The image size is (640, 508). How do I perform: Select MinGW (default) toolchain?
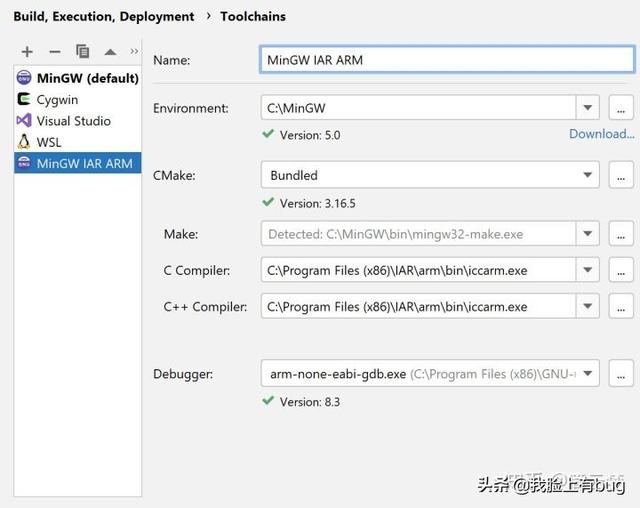tap(78, 78)
